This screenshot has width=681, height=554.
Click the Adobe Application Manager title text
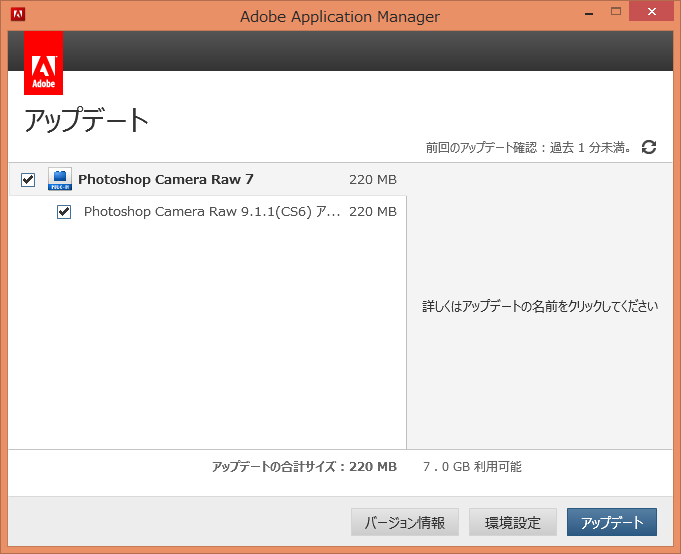click(340, 16)
